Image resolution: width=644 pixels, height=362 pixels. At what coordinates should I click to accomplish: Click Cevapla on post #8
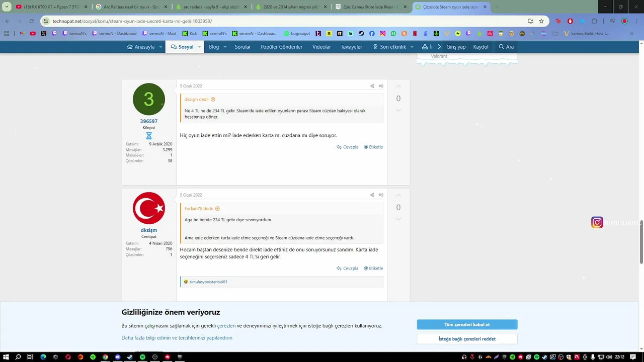pyautogui.click(x=348, y=147)
